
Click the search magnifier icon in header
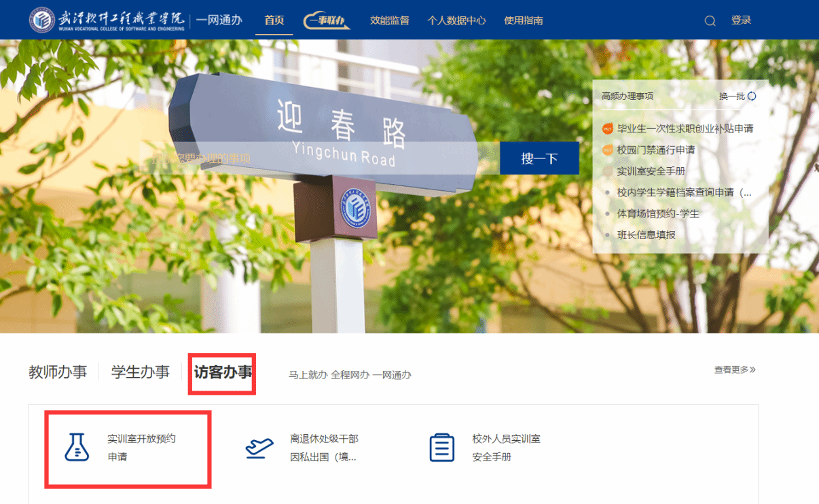coord(710,21)
